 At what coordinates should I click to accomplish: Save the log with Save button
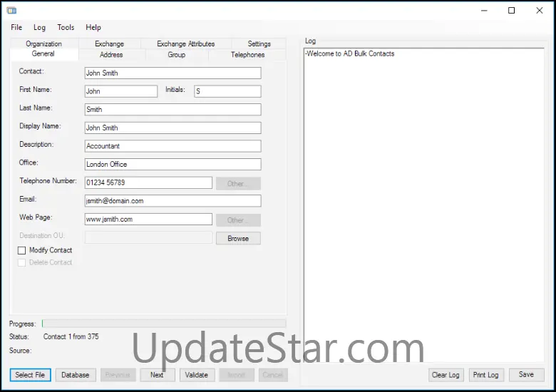tap(526, 375)
